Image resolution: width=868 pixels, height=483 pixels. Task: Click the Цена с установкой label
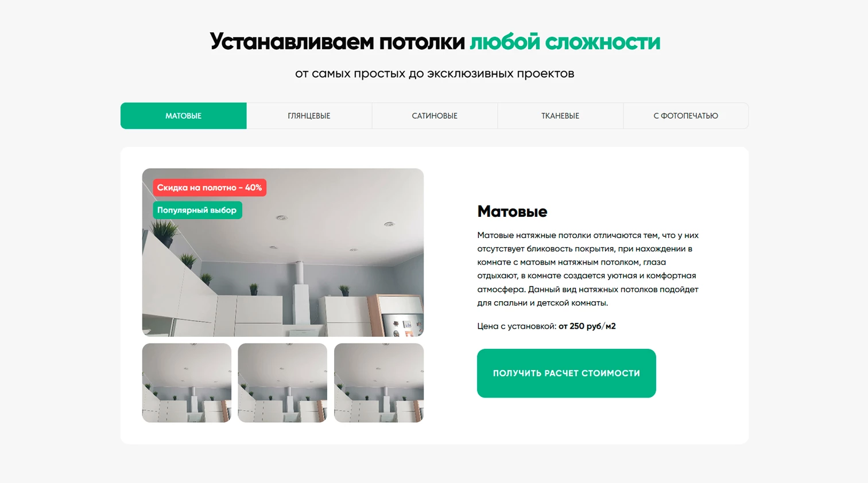coord(517,326)
